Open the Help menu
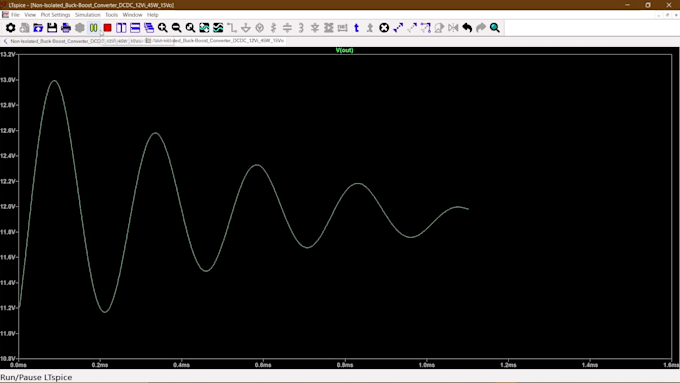This screenshot has height=383, width=680. coord(153,15)
